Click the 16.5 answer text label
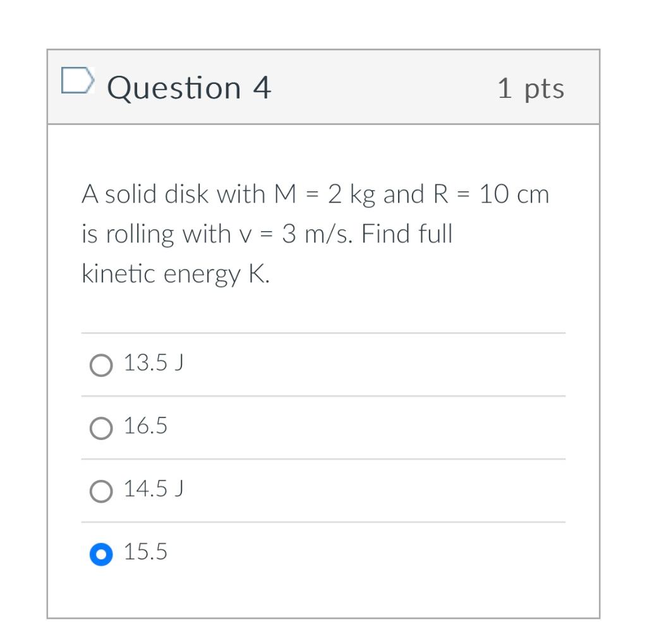 145,426
